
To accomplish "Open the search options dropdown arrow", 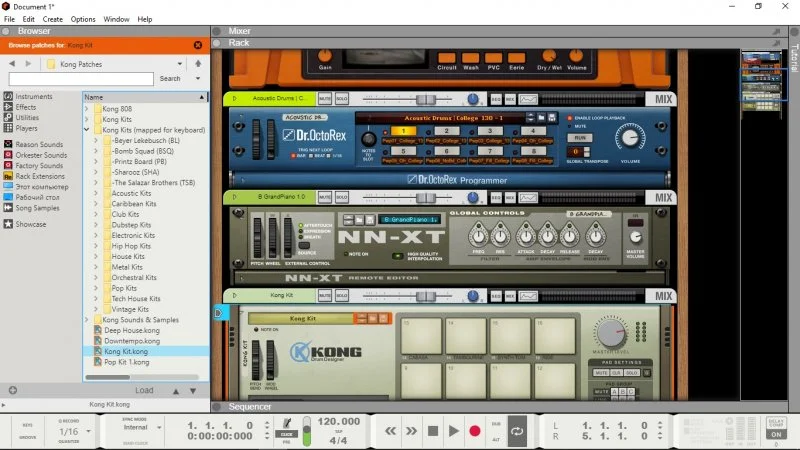I will (x=198, y=79).
